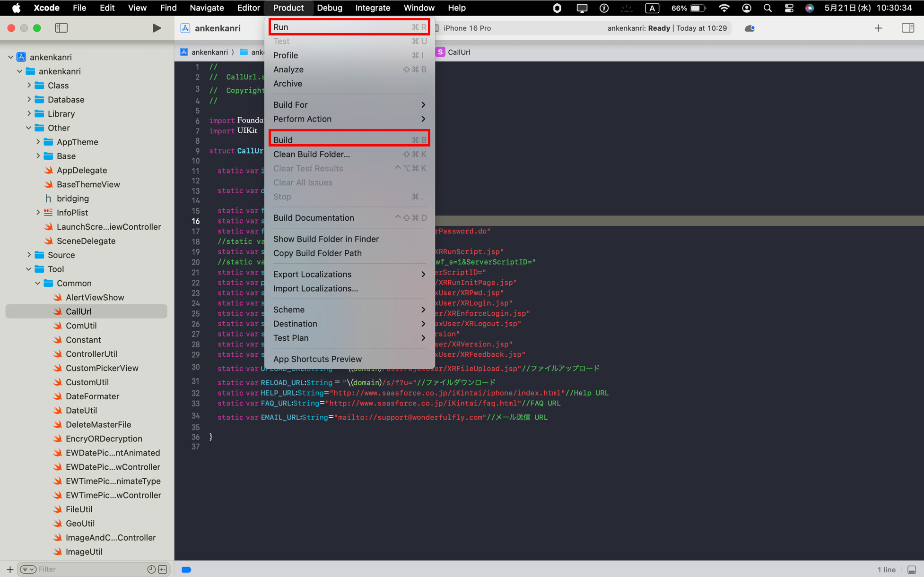Choose Build Documentation menu item
The image size is (924, 577).
click(x=349, y=218)
